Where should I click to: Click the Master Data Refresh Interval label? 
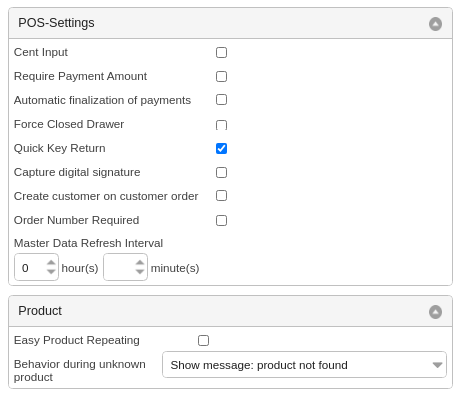(88, 243)
